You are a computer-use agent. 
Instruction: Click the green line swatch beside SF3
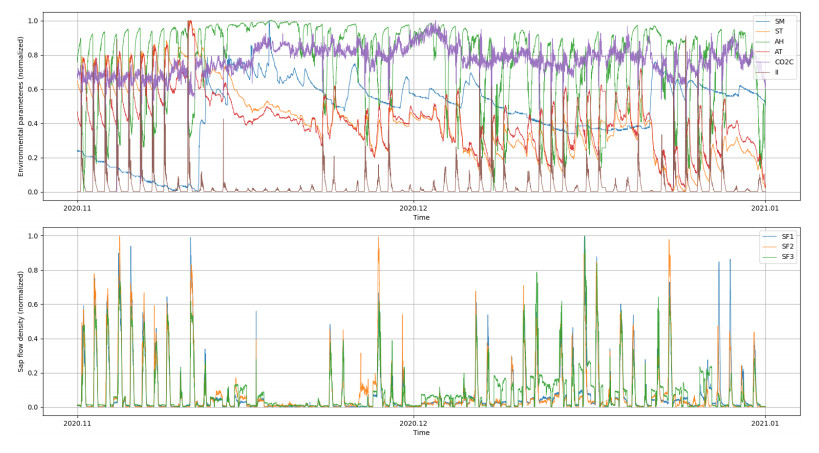pos(769,257)
